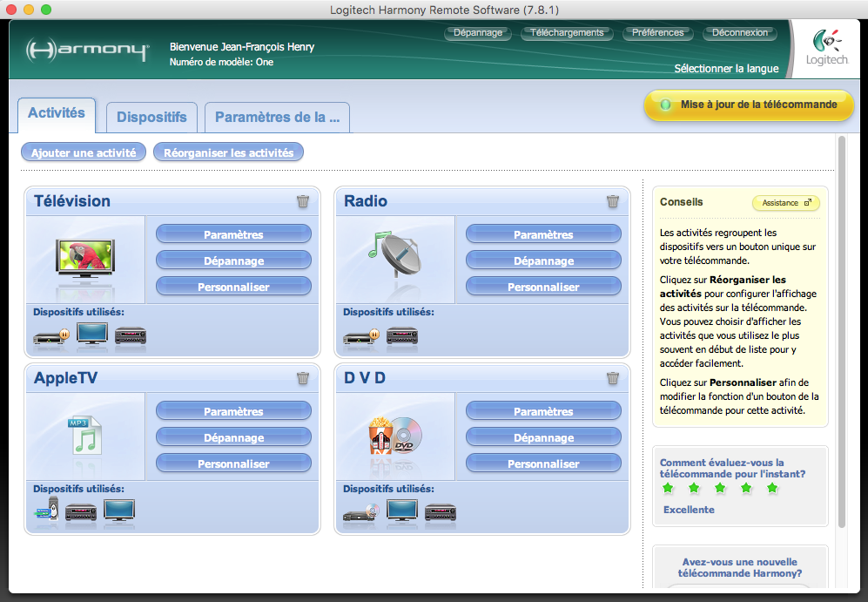Switch to the Activités tab

[x=57, y=115]
